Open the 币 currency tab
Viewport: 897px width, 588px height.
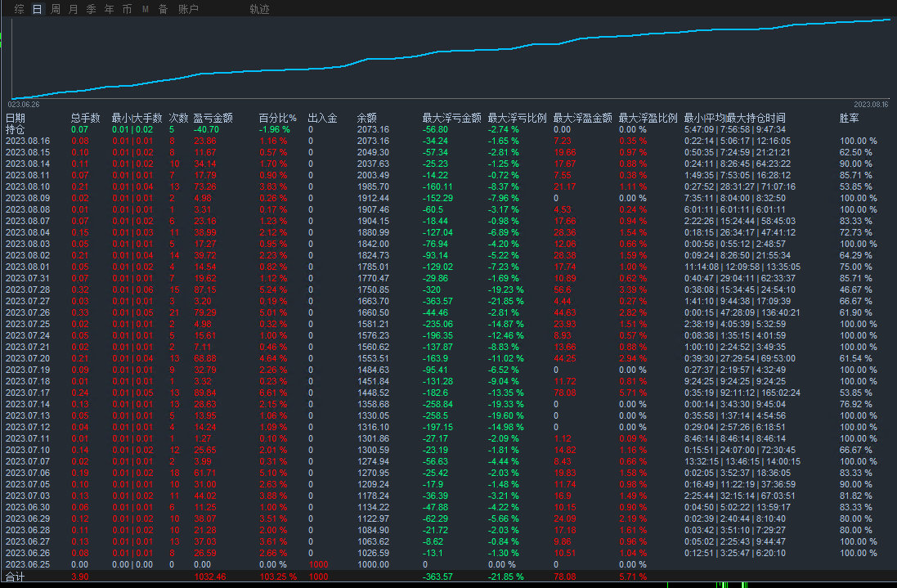coord(127,9)
